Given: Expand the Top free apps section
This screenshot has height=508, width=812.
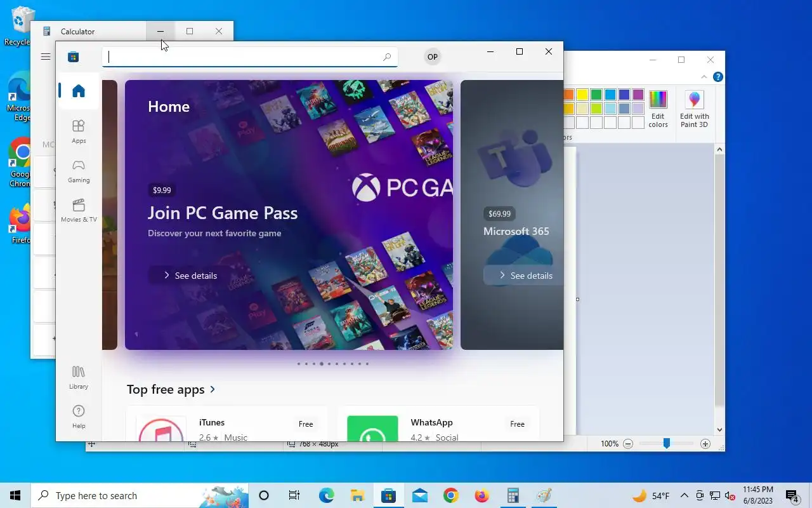Looking at the screenshot, I should pyautogui.click(x=171, y=389).
